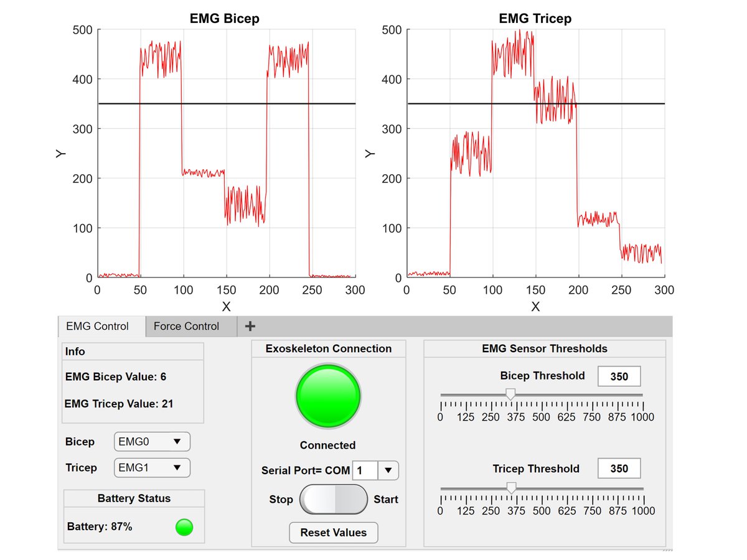Click the Bicep slider track near 750
The width and height of the screenshot is (747, 560).
(592, 394)
